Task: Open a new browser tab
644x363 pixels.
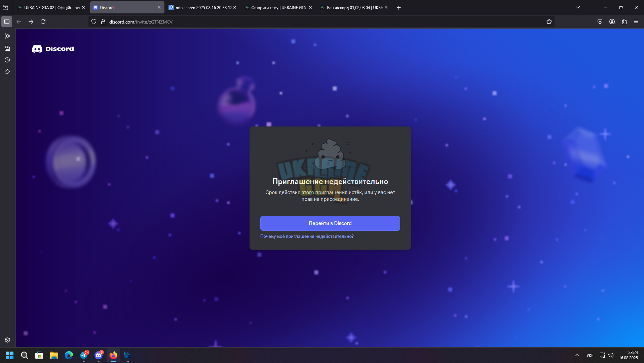Action: [399, 7]
